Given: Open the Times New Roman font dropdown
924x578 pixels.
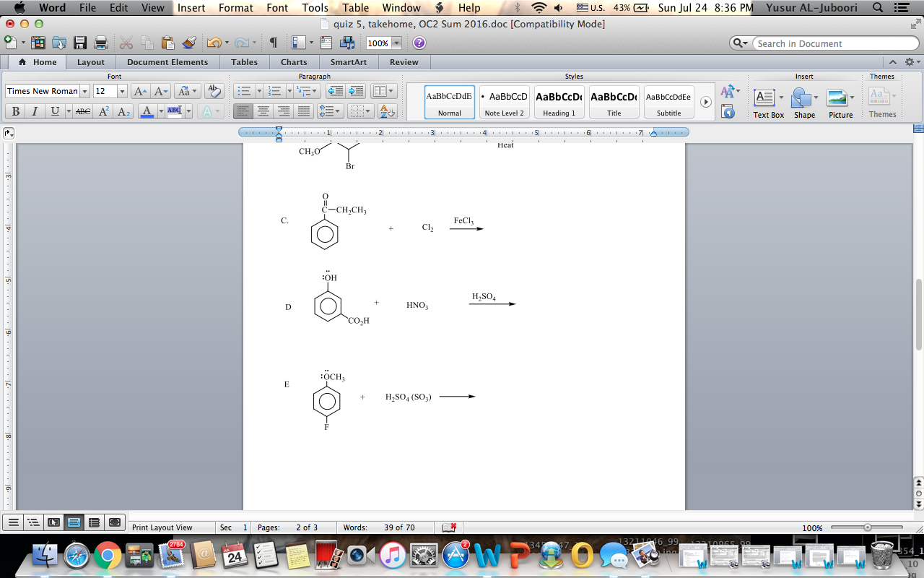Looking at the screenshot, I should [x=84, y=91].
